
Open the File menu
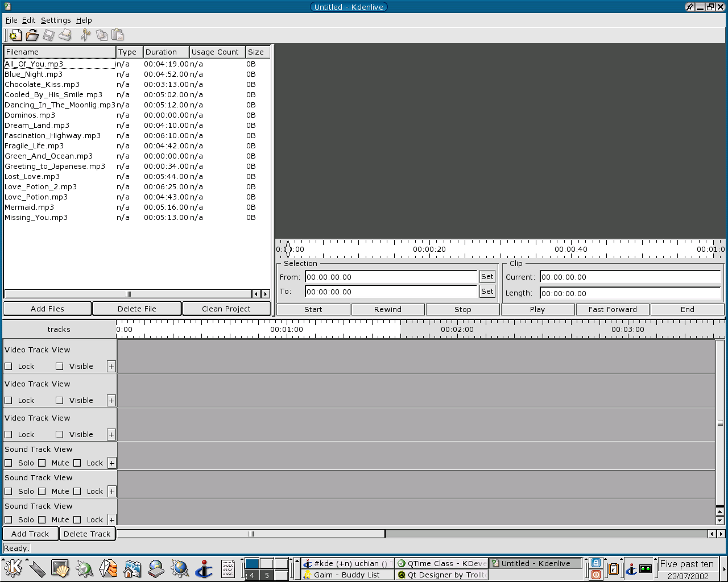click(11, 20)
